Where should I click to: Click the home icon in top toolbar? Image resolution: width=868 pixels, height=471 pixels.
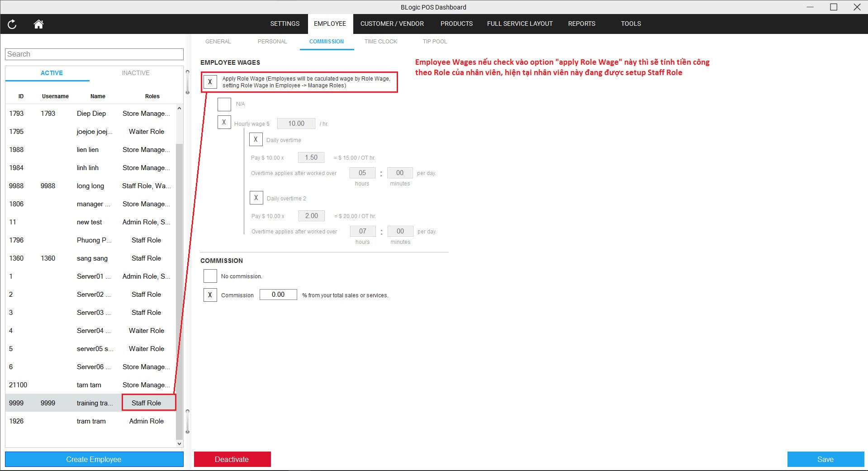tap(38, 24)
